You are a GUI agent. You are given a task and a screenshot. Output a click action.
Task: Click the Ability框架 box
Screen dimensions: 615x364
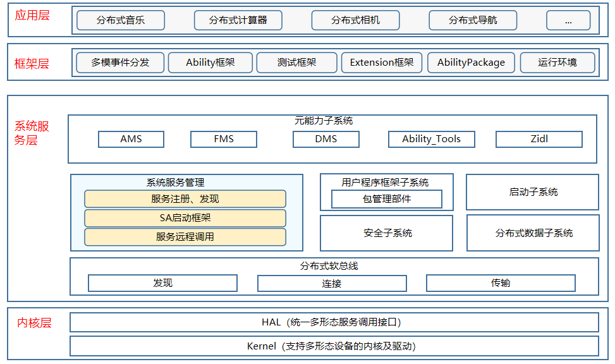[x=210, y=63]
